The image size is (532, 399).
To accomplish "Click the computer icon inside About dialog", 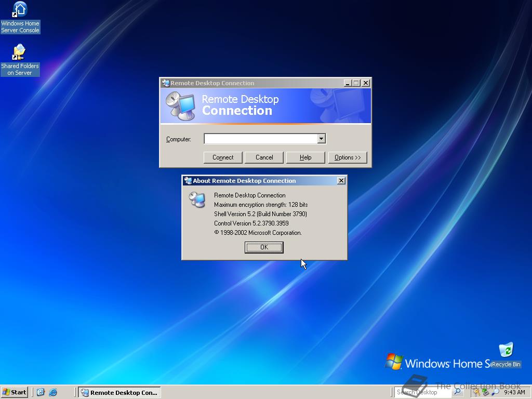I will (197, 199).
